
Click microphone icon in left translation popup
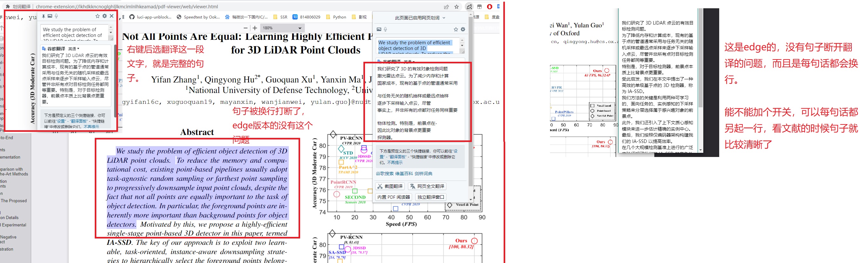click(x=56, y=16)
